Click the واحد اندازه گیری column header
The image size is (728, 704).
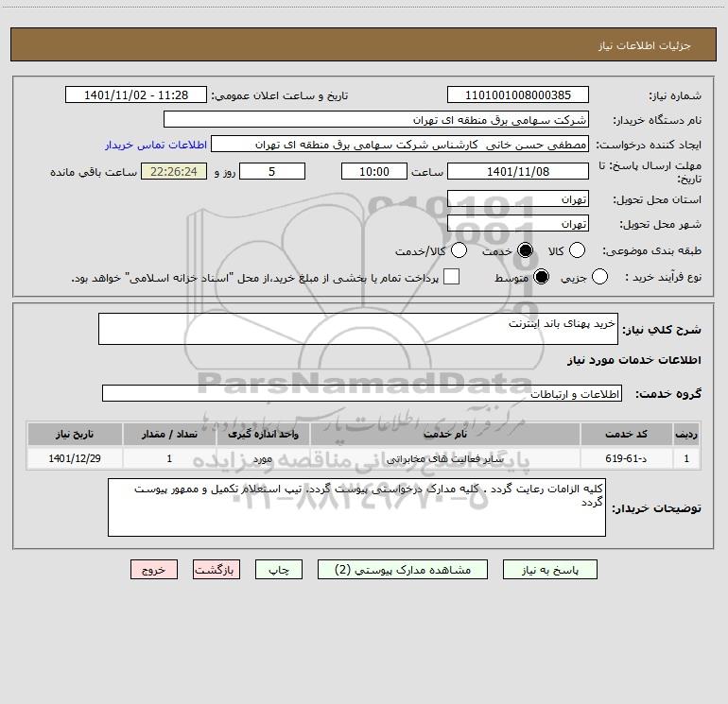(x=263, y=434)
